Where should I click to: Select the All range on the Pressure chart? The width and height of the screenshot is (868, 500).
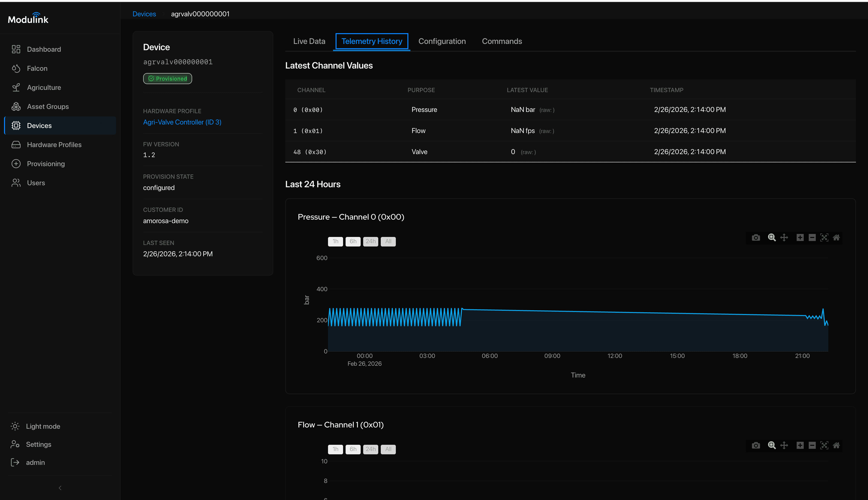(388, 241)
